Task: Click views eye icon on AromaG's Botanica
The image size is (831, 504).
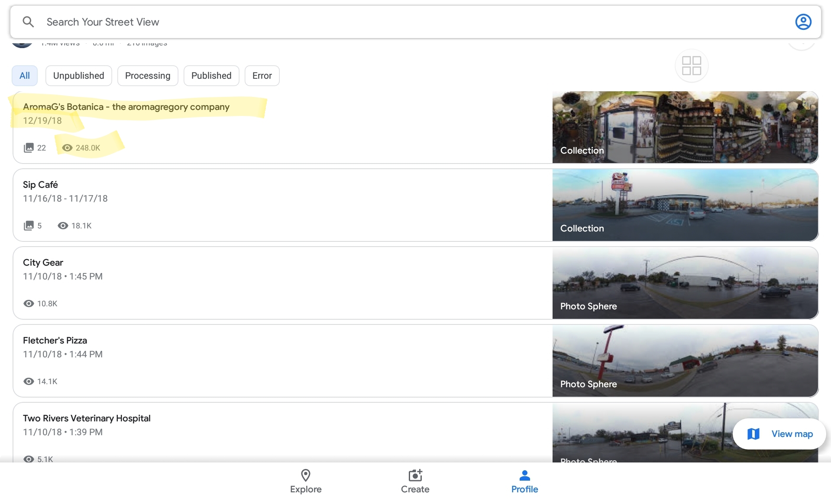Action: click(67, 148)
